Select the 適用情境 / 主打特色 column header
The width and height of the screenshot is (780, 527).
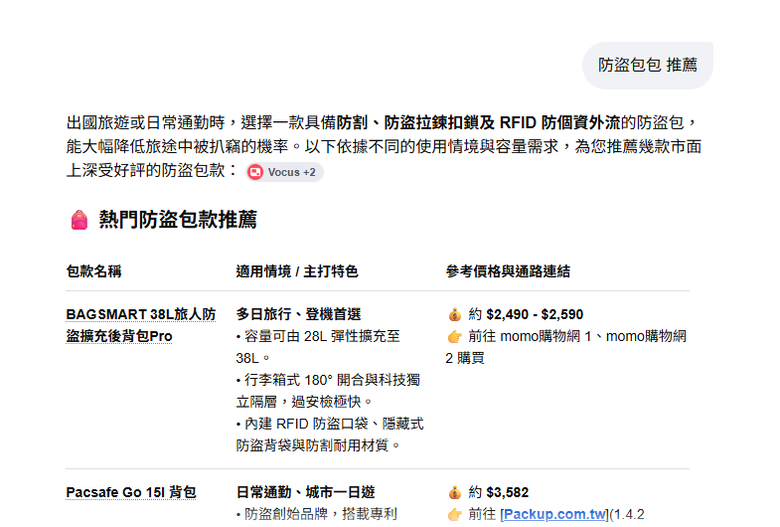point(297,271)
